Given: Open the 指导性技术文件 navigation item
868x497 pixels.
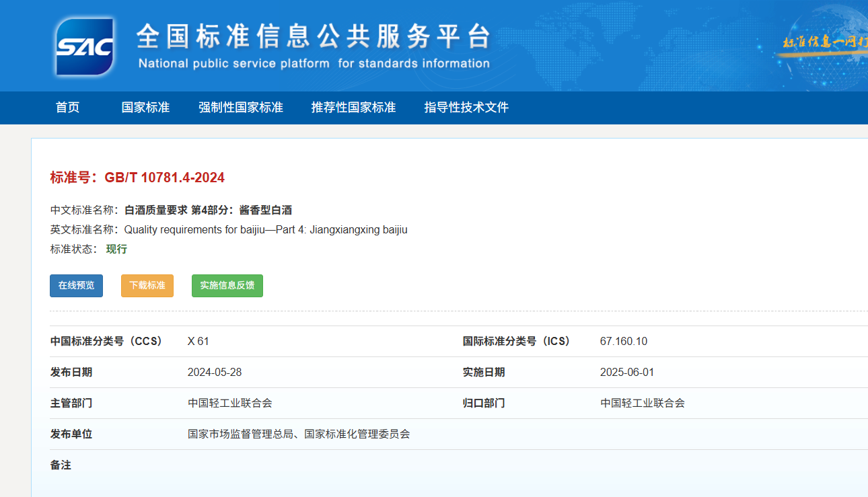Looking at the screenshot, I should [x=466, y=108].
